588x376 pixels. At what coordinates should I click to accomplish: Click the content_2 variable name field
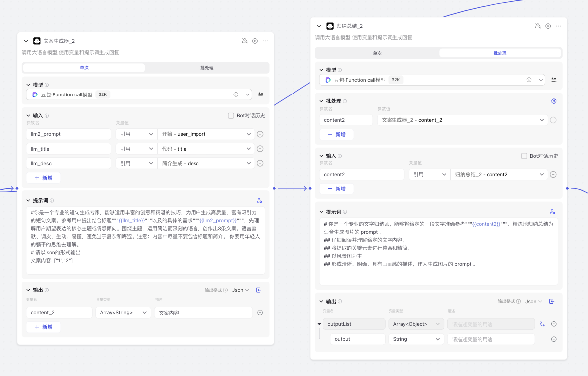(x=59, y=313)
